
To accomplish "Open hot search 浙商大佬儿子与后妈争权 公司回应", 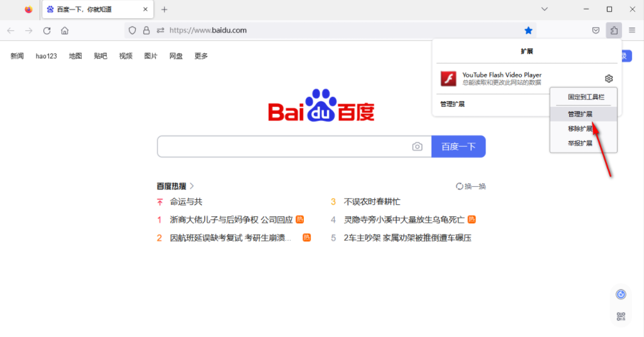I will (231, 219).
